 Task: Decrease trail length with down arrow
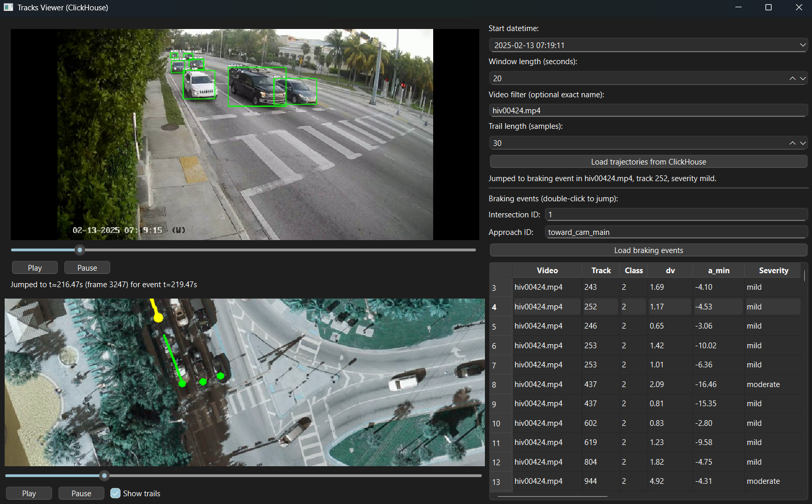803,143
